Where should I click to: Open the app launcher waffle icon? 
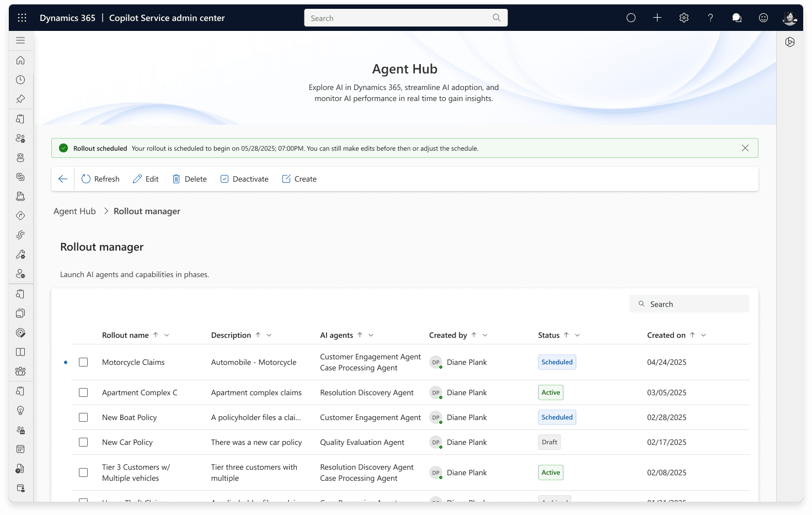[22, 18]
